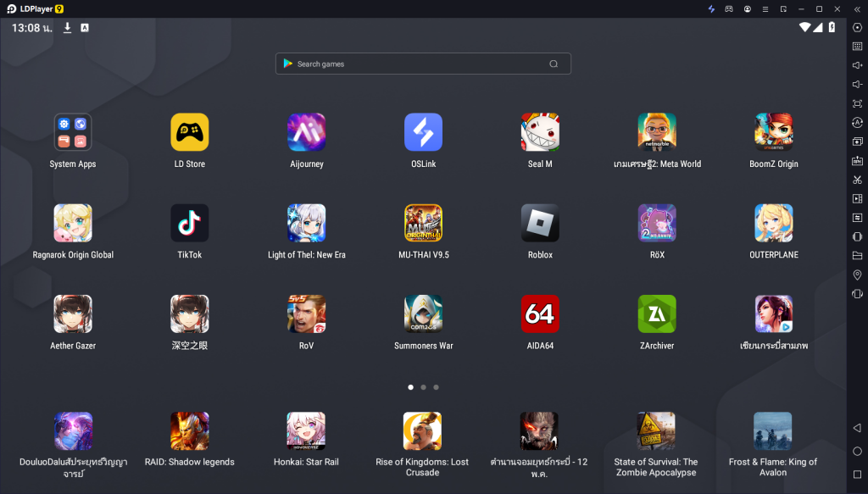This screenshot has width=868, height=494.
Task: Open keyboard mapping from the sidebar
Action: (856, 46)
